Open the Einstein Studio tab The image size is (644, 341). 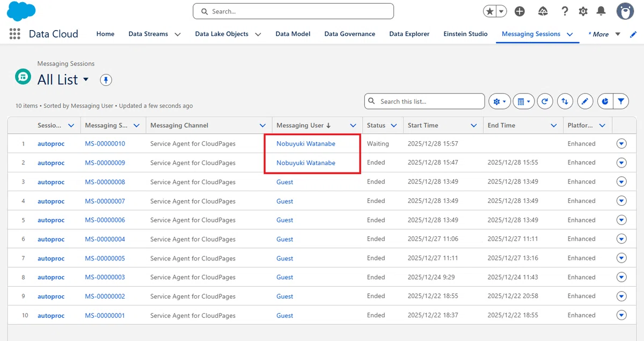(x=465, y=34)
